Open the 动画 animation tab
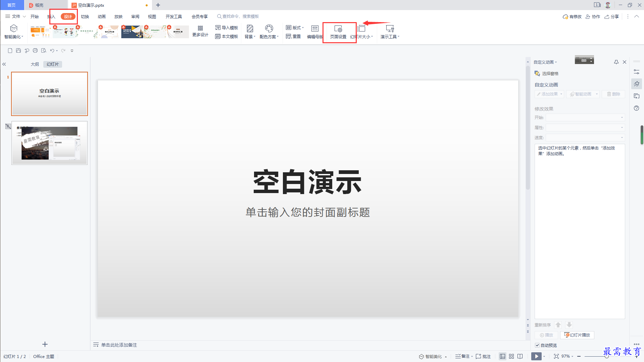The width and height of the screenshot is (644, 362). (x=102, y=16)
